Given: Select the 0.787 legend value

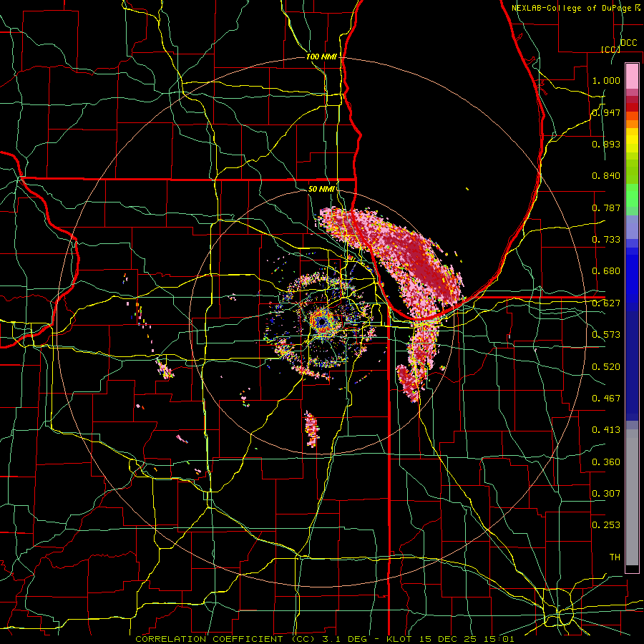Looking at the screenshot, I should point(606,208).
